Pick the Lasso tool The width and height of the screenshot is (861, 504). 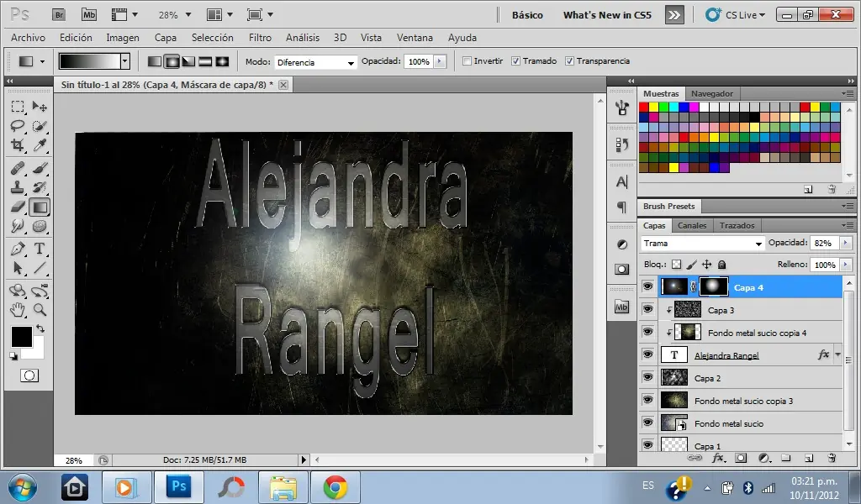pos(17,126)
